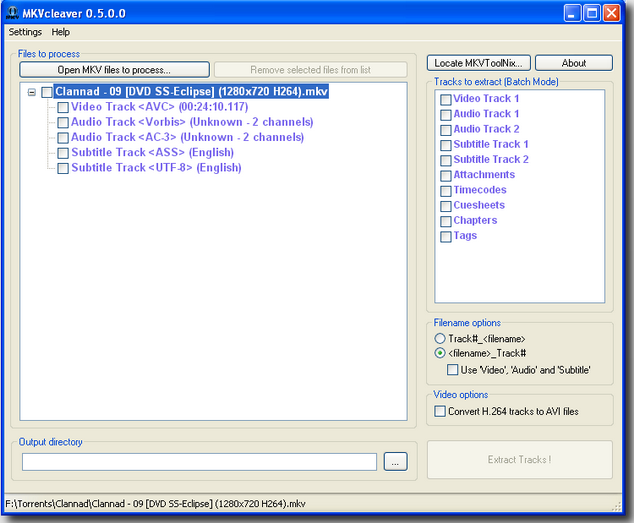Enable Convert H.264 tracks to AVI files
The width and height of the screenshot is (634, 523).
click(440, 411)
